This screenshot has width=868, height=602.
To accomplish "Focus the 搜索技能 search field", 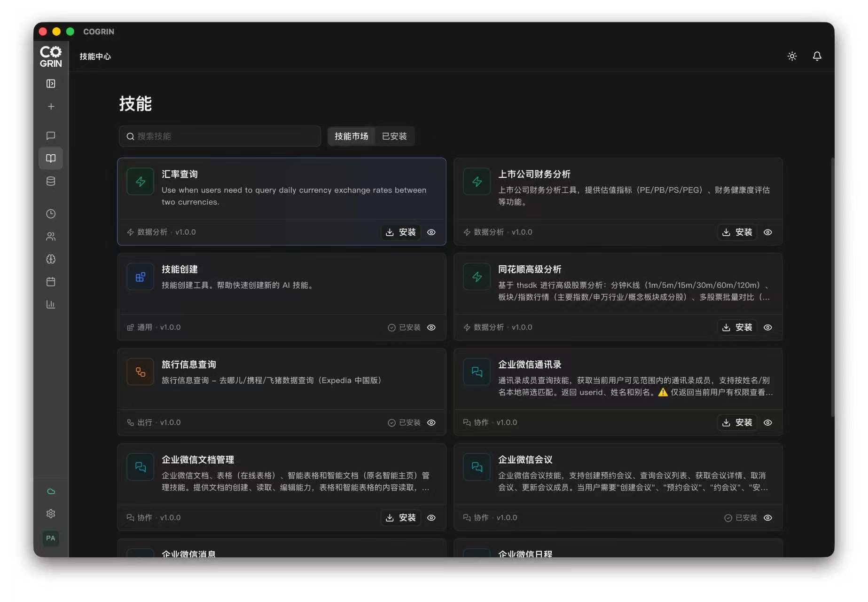I will 220,136.
